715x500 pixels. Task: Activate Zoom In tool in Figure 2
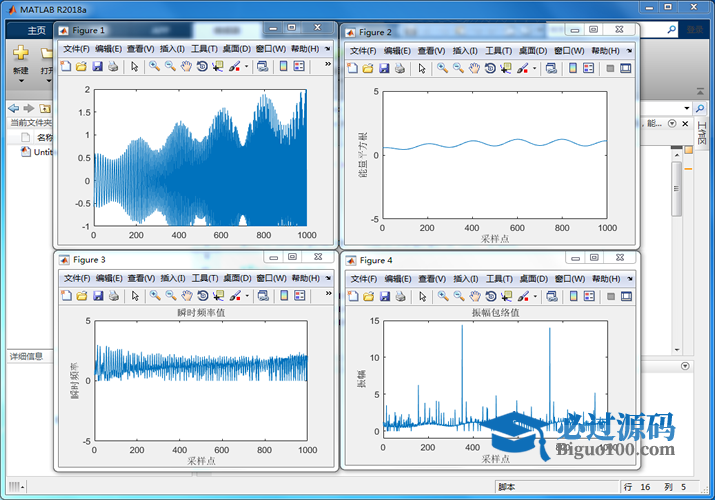click(442, 68)
